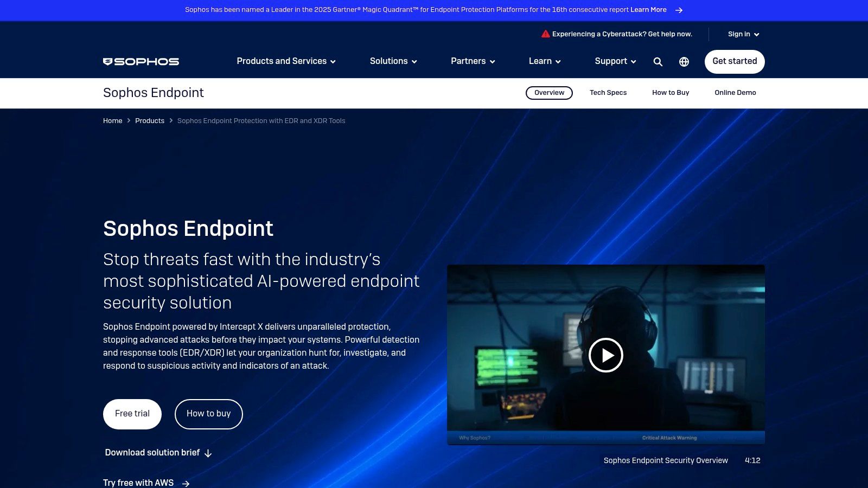This screenshot has width=868, height=488.
Task: Click the arrow next to Learn More banner
Action: (678, 10)
